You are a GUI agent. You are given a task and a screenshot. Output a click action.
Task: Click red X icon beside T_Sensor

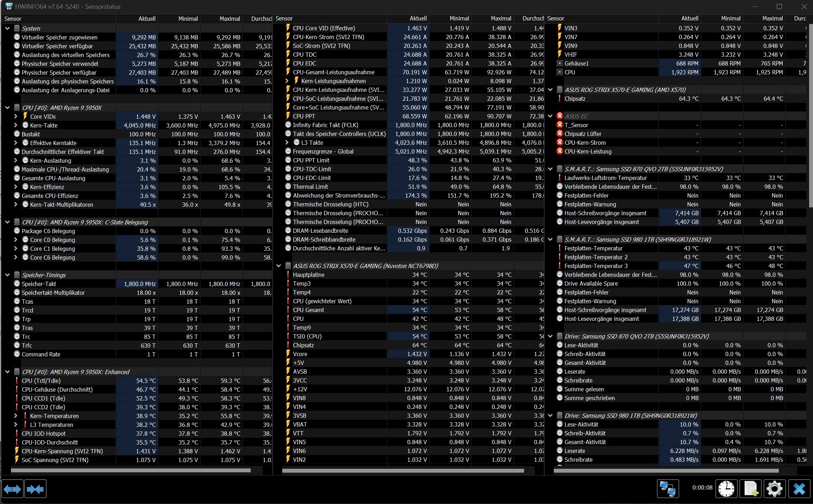559,125
